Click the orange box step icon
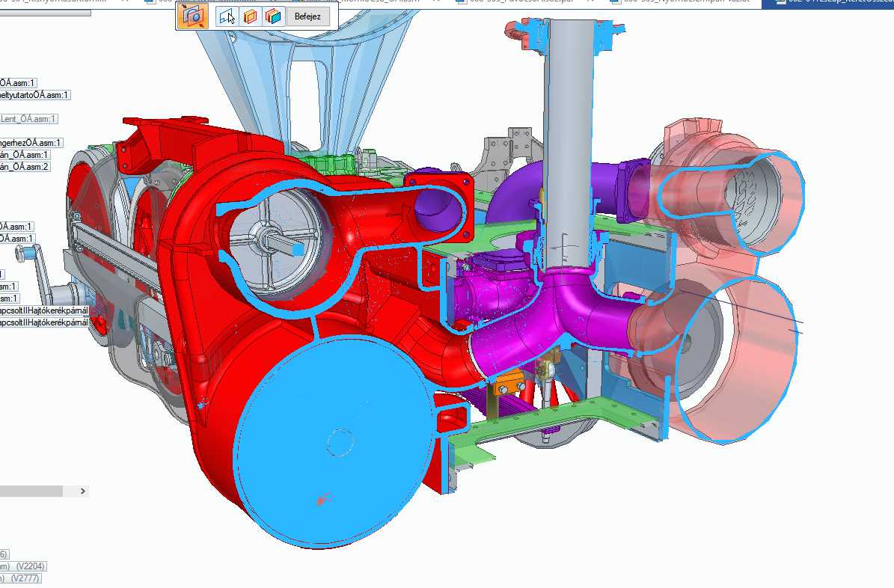Viewport: 894px width, 588px height. click(x=251, y=16)
